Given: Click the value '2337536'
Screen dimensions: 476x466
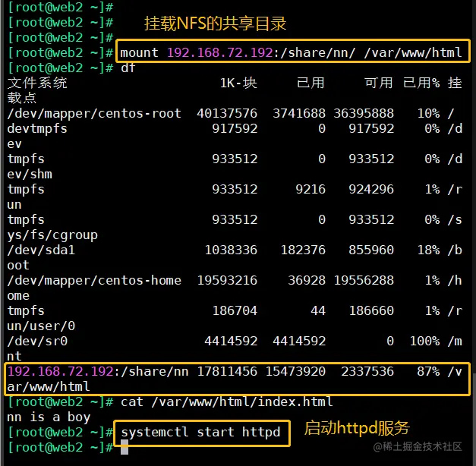Looking at the screenshot, I should pyautogui.click(x=367, y=372).
